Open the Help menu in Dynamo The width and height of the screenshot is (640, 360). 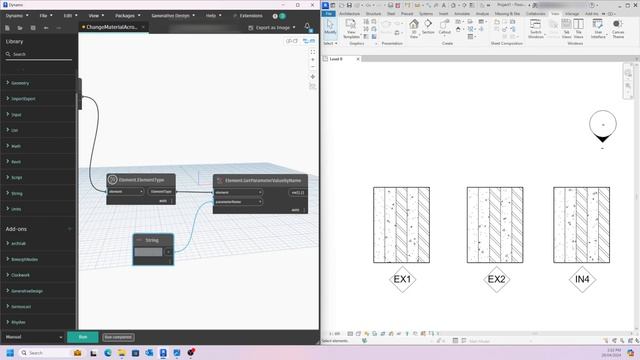213,16
